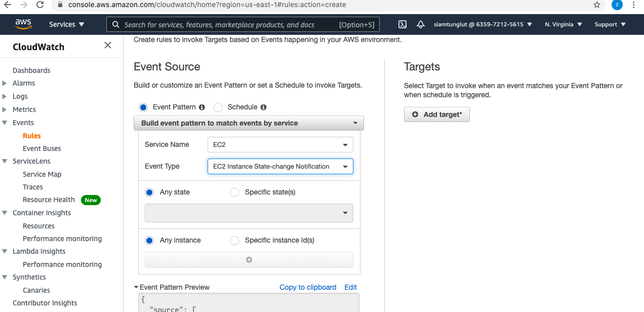Screen dimensions: 644x312
Task: Collapse the Events sidebar section
Action: point(5,123)
